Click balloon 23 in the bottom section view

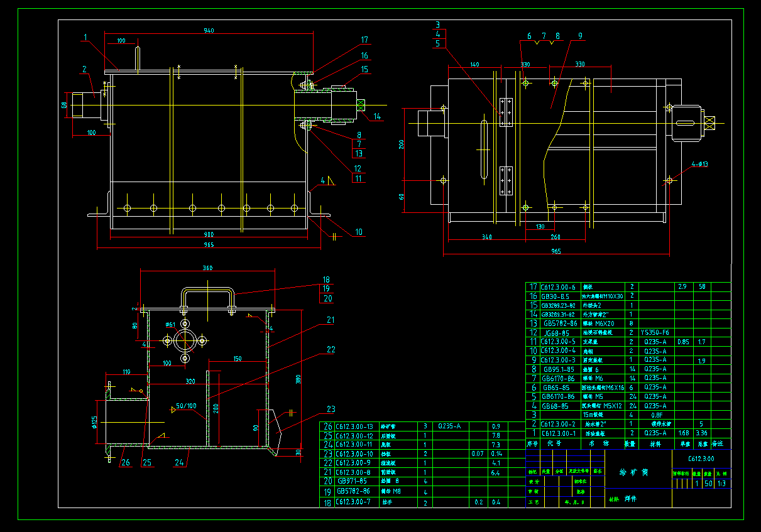[x=330, y=409]
